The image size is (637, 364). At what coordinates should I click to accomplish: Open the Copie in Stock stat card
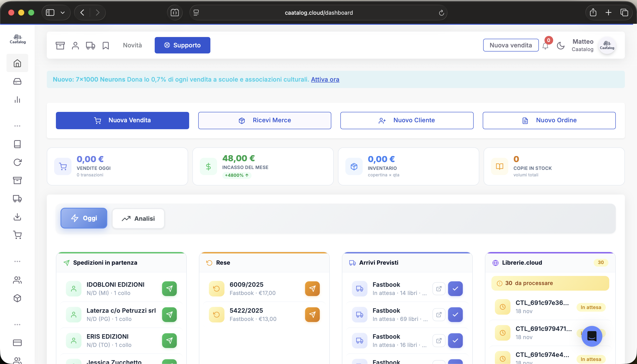click(x=554, y=166)
